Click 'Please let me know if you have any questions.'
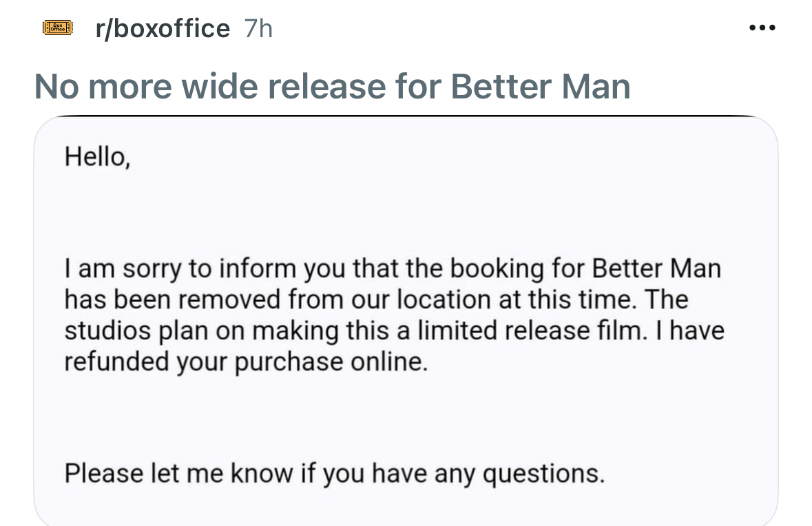This screenshot has height=526, width=812. coord(335,474)
